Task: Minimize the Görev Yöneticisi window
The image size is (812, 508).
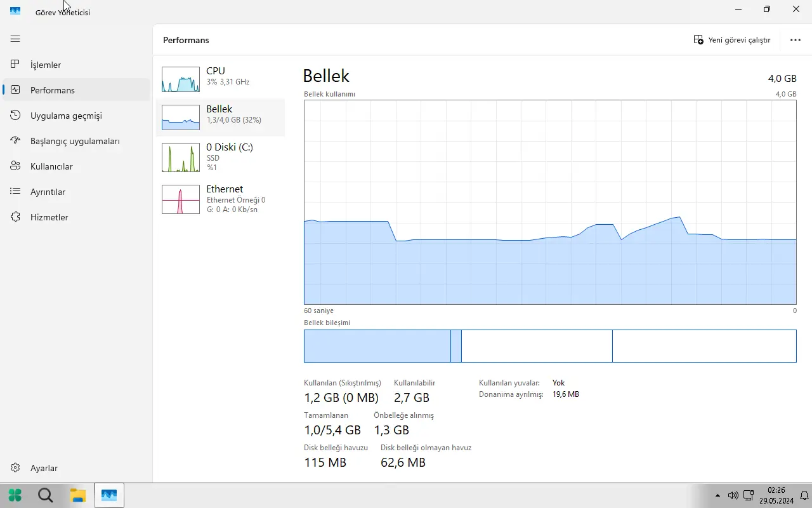Action: [x=738, y=10]
